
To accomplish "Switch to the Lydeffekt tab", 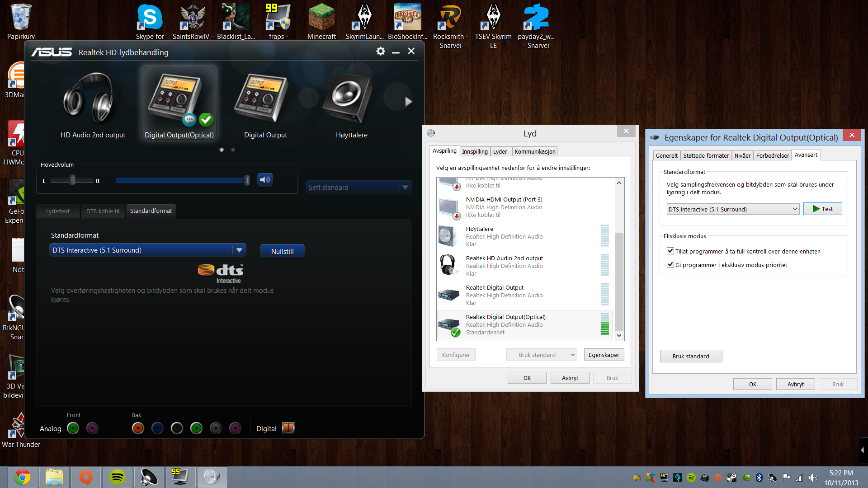I will tap(58, 211).
